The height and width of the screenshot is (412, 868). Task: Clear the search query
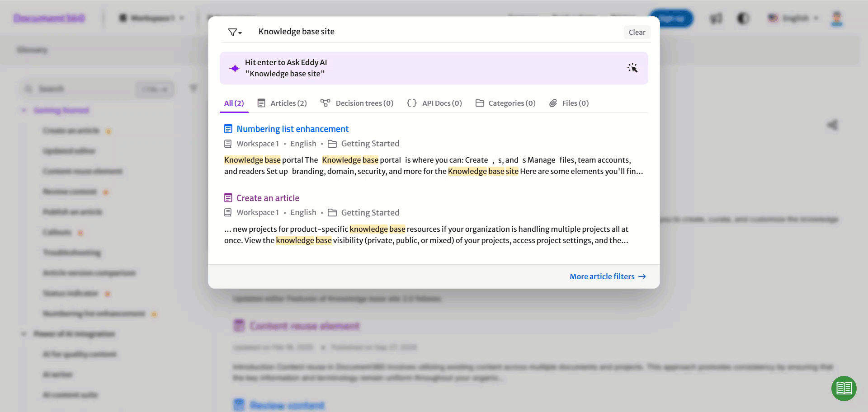[637, 32]
